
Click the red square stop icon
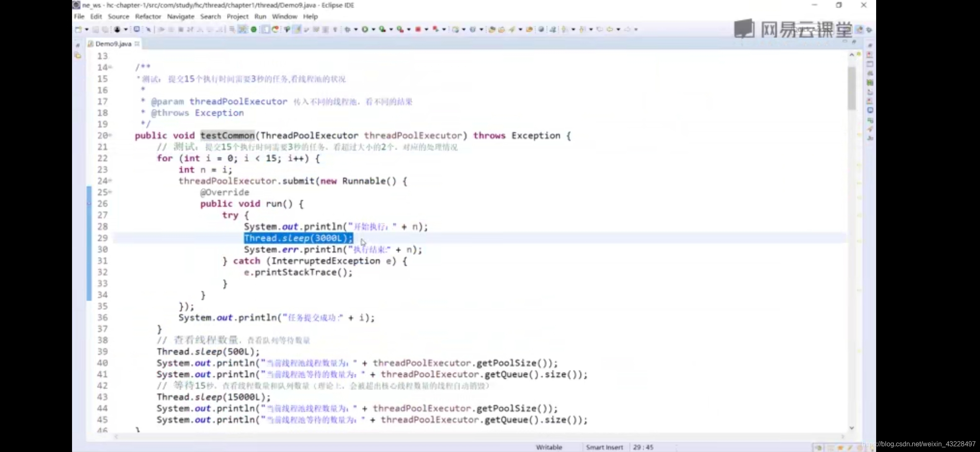pos(418,29)
